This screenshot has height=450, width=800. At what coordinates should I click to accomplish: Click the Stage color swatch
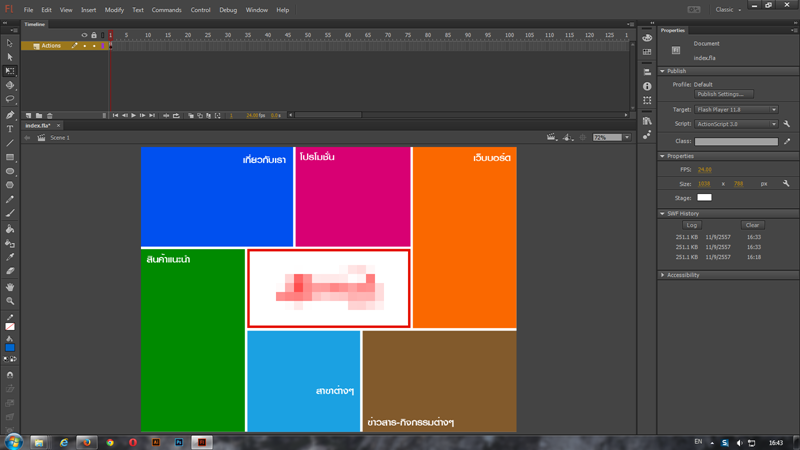coord(704,198)
